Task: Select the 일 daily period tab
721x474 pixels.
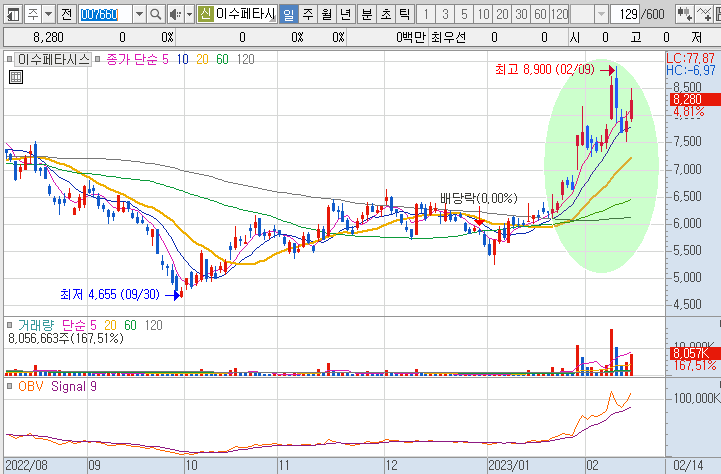Action: [288, 14]
